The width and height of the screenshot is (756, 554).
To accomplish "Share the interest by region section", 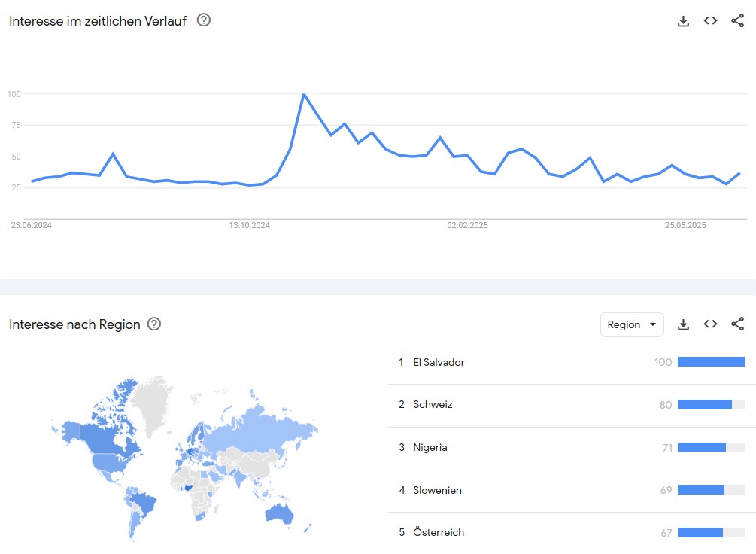I will click(x=738, y=324).
